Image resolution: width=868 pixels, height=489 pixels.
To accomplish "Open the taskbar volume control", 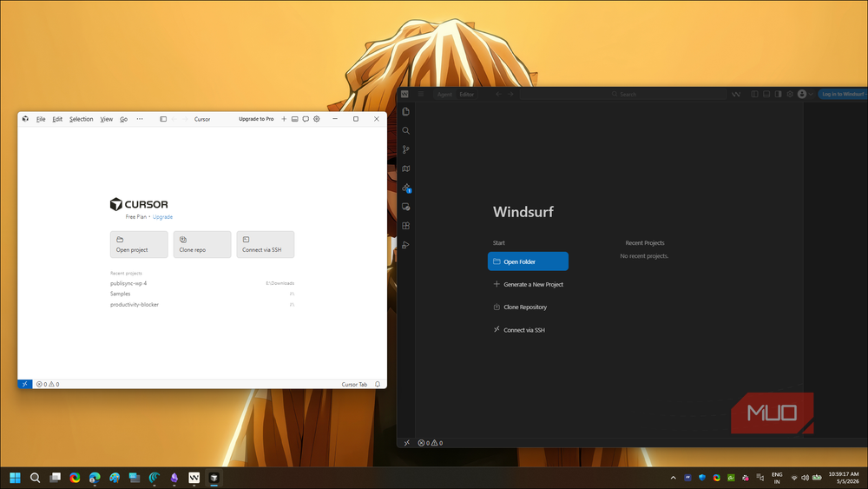I will click(805, 478).
